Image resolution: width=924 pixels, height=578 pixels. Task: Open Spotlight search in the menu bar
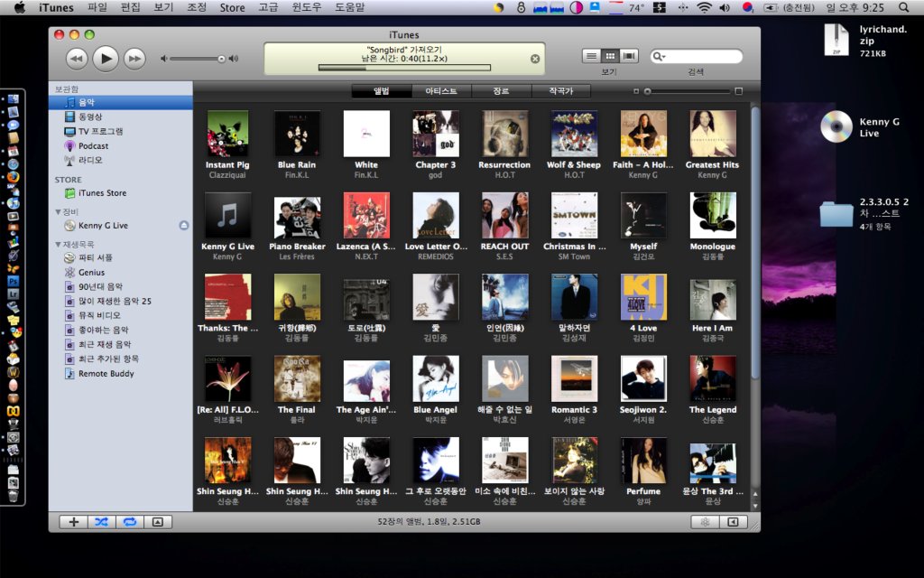[x=903, y=7]
